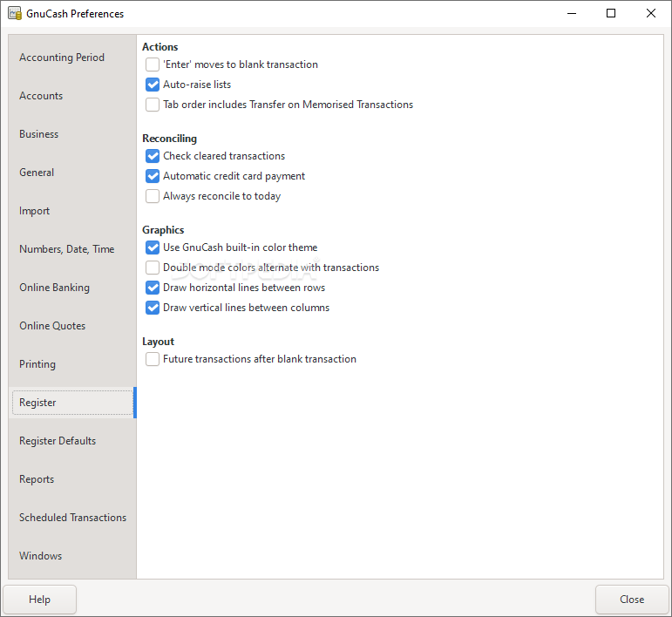672x617 pixels.
Task: Disable Automatic credit card payment
Action: (x=153, y=176)
